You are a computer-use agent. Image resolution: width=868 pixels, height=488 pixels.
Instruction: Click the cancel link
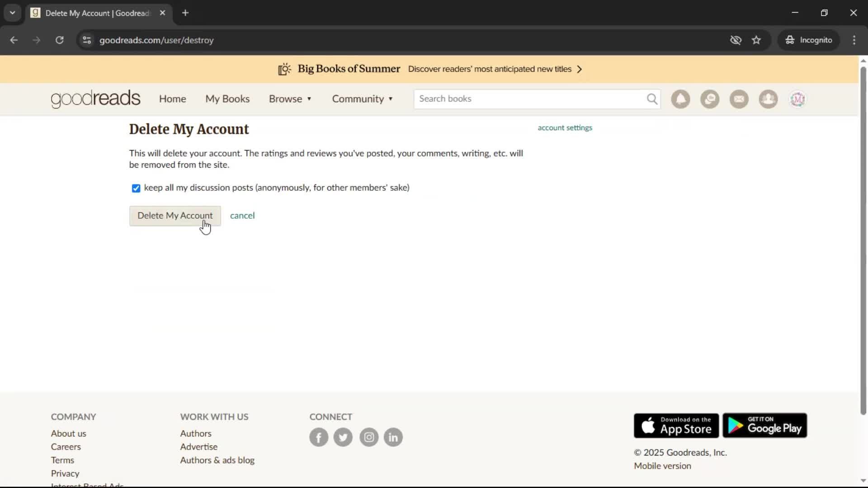point(242,216)
